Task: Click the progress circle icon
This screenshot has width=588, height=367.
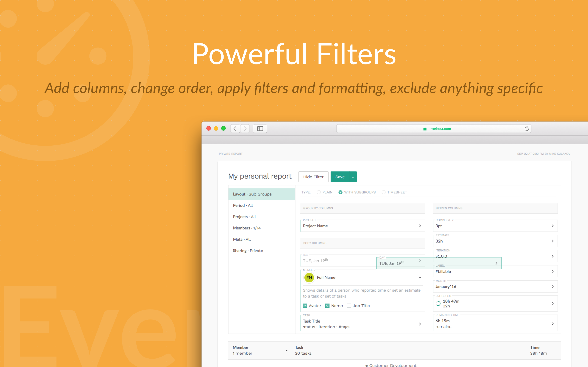Action: [x=438, y=303]
